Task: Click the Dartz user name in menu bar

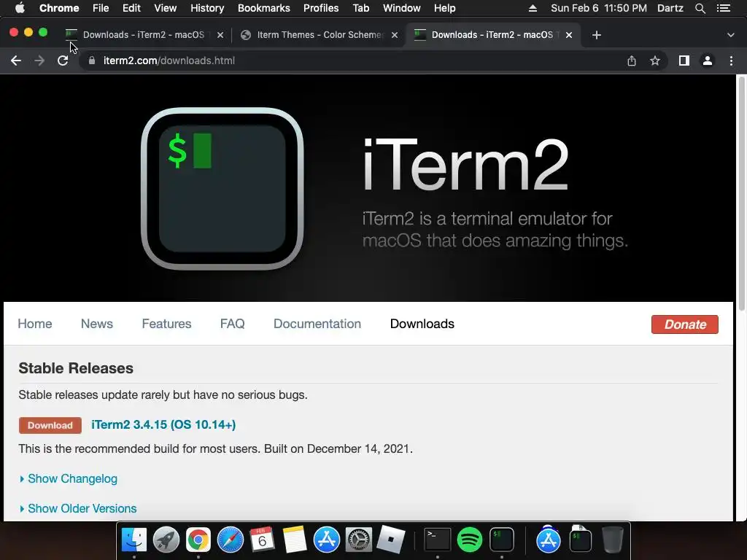Action: click(x=670, y=8)
